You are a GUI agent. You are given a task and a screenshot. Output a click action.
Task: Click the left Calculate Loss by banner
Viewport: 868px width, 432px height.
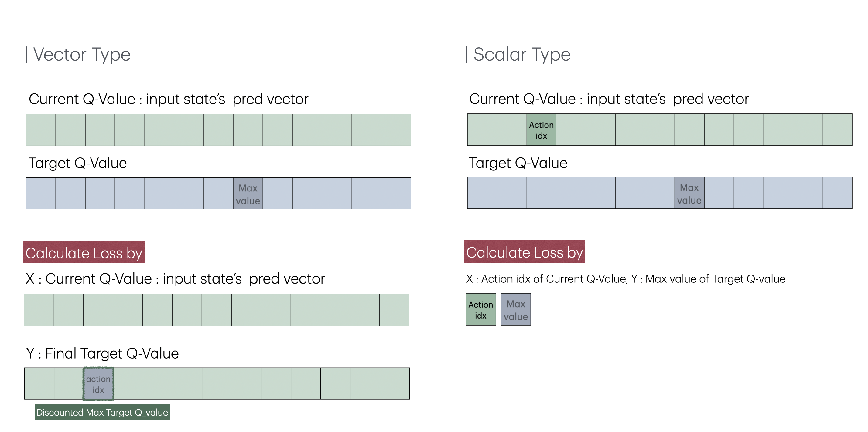[x=84, y=252]
